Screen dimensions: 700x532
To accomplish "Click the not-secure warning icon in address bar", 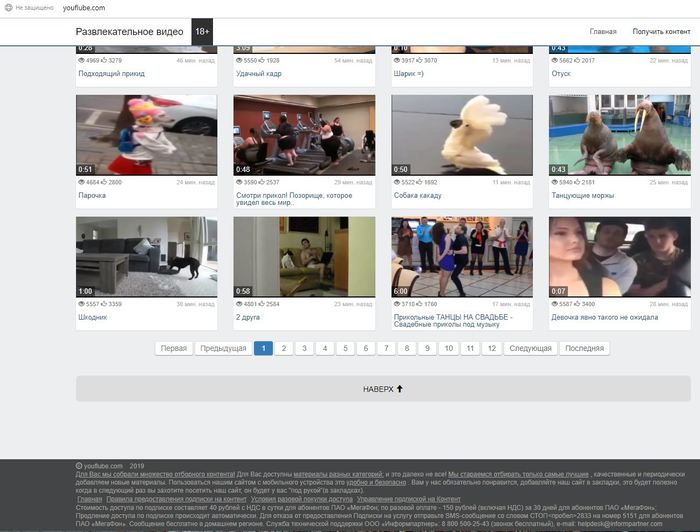I will pyautogui.click(x=6, y=7).
